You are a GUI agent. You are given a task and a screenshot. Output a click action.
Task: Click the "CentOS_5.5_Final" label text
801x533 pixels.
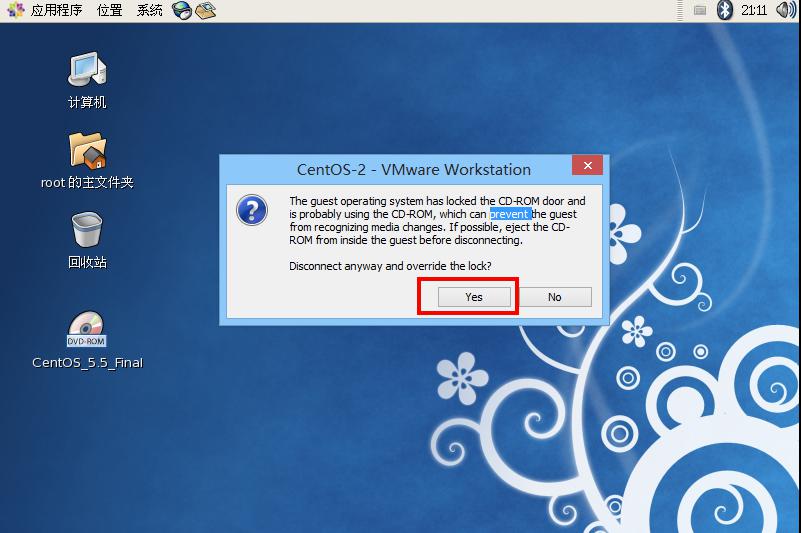[87, 363]
